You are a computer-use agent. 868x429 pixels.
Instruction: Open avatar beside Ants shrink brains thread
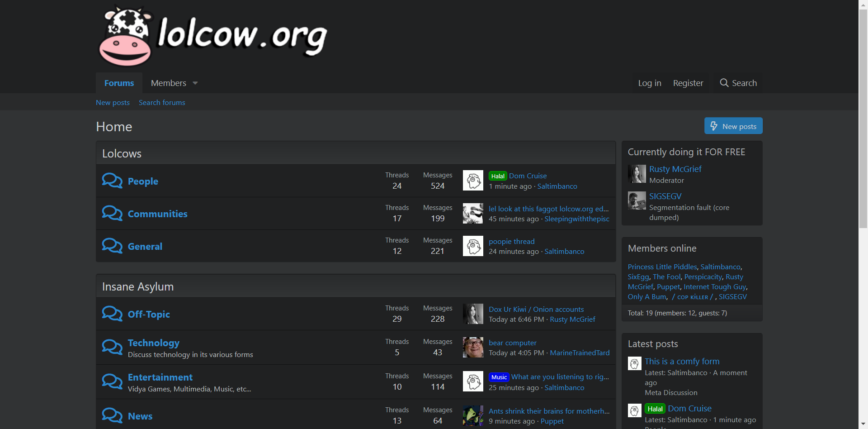tap(473, 415)
